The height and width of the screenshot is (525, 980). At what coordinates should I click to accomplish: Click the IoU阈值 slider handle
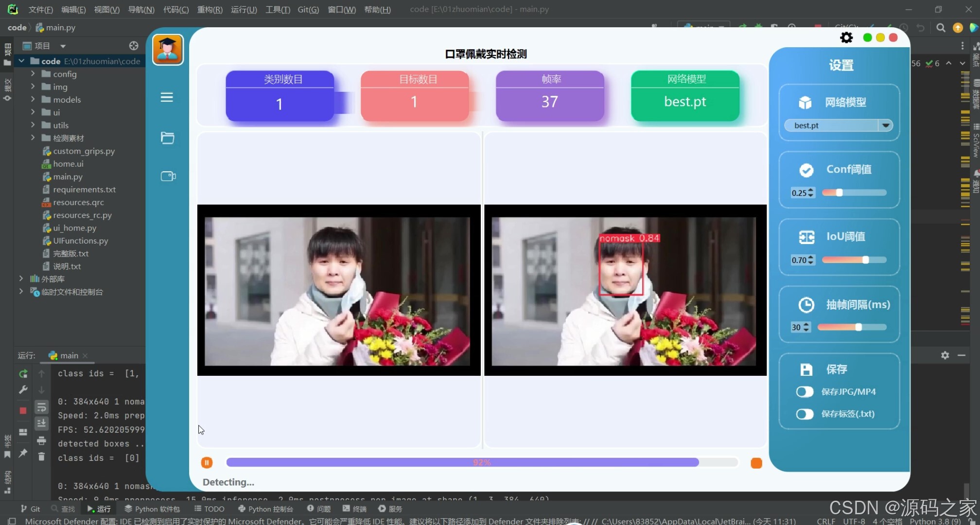pyautogui.click(x=865, y=260)
